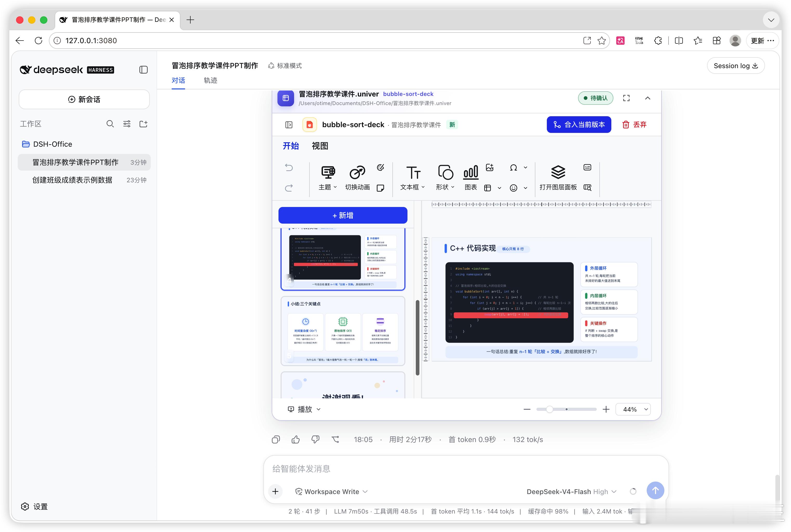Undo the last edit in the slide editor
This screenshot has width=791, height=532.
pyautogui.click(x=289, y=168)
